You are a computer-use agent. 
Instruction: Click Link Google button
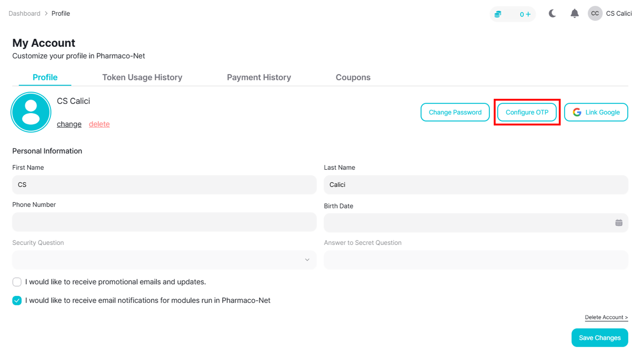tap(596, 112)
